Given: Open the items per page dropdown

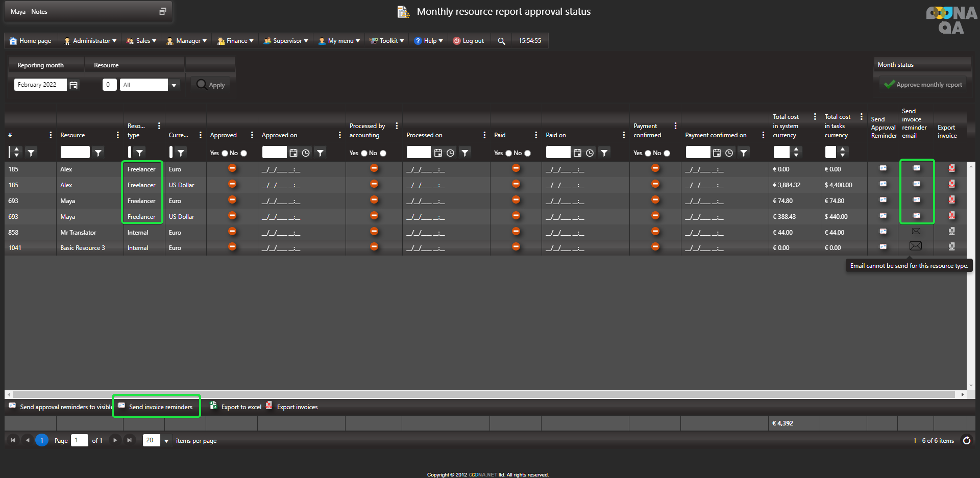Looking at the screenshot, I should pos(166,441).
